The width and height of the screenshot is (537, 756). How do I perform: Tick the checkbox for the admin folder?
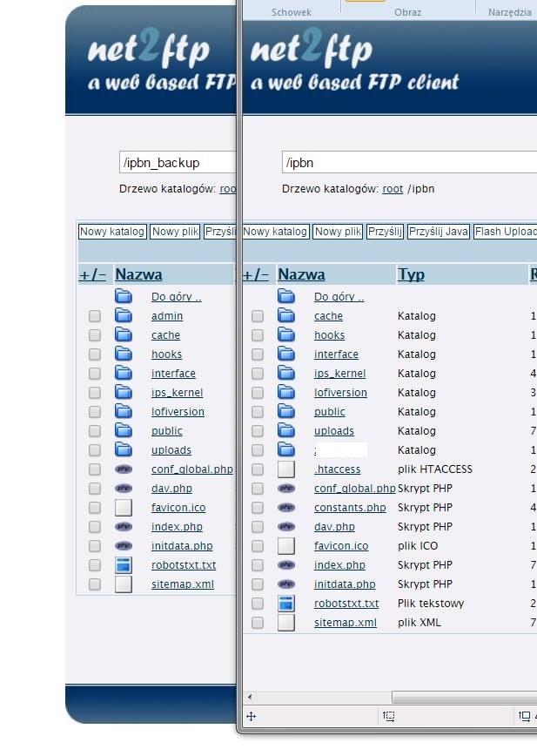(95, 316)
